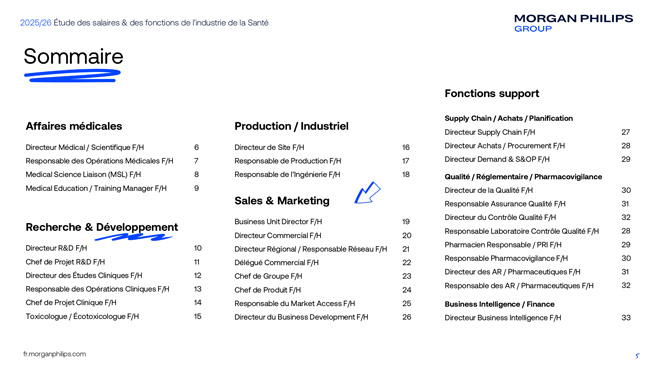Open Chef de Groupe F/H entry
Viewport: 660px width, 370px height.
tap(268, 276)
